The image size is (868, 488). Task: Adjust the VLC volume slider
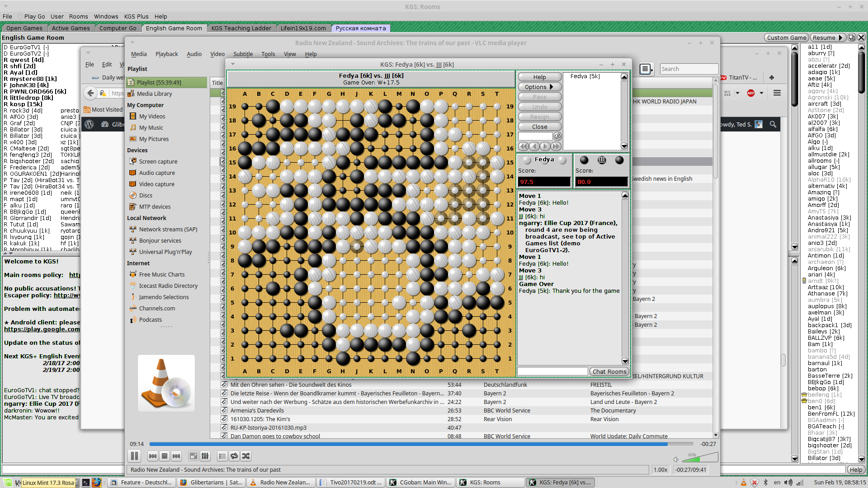click(700, 458)
